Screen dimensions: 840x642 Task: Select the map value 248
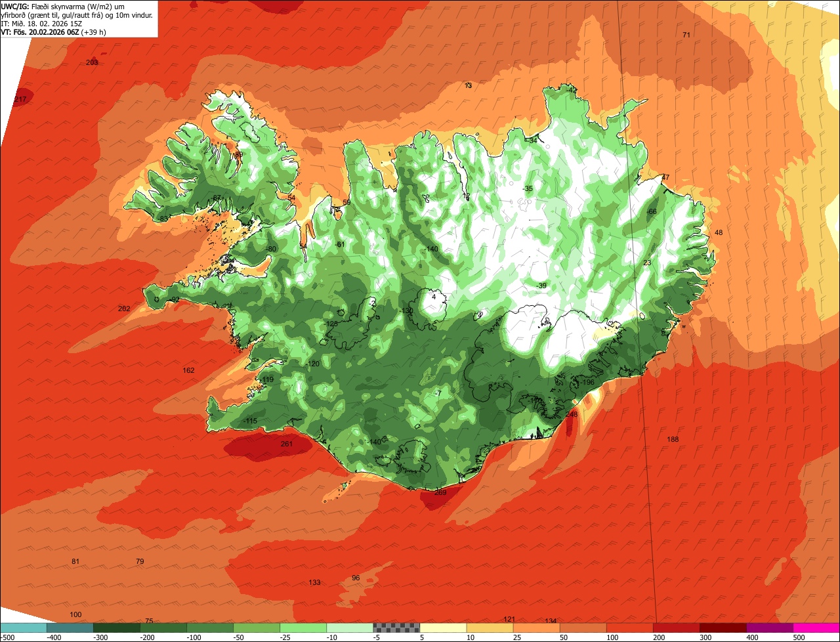[x=571, y=414]
